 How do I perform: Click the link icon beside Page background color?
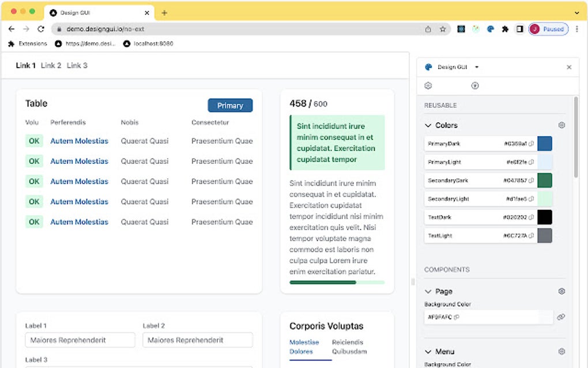(561, 317)
